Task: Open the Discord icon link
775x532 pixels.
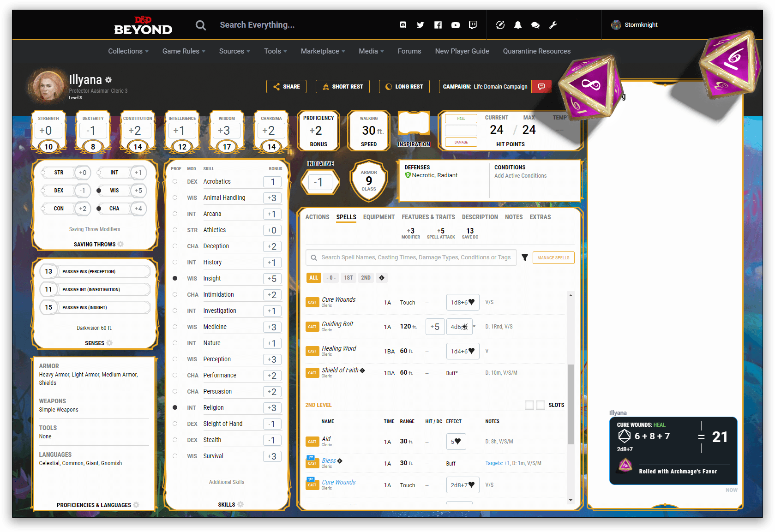Action: (403, 25)
